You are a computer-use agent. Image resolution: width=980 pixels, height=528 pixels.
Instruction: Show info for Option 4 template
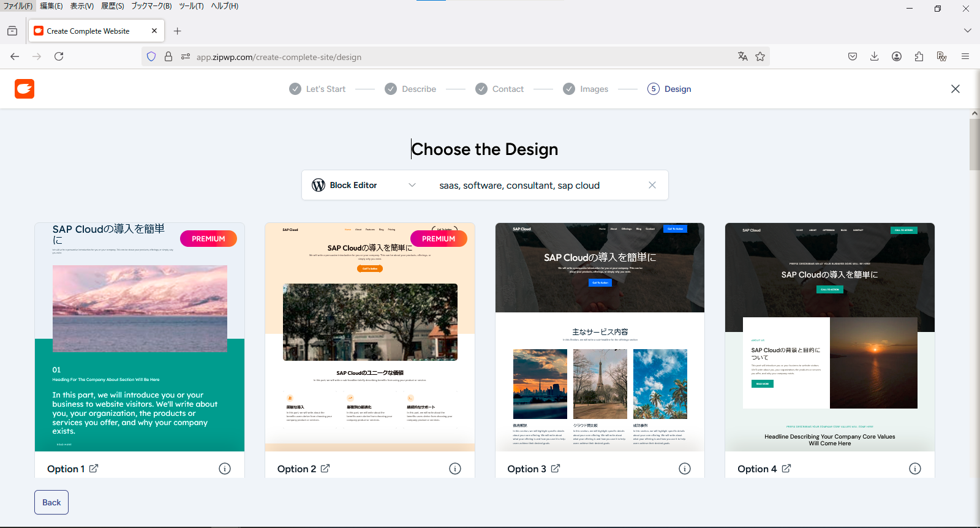[x=915, y=469]
